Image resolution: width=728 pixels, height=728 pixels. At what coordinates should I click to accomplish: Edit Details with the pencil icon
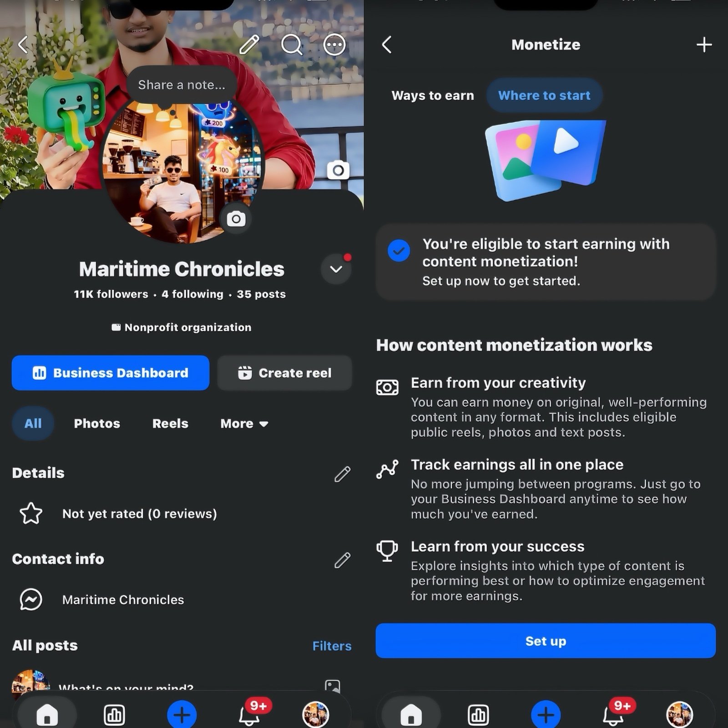tap(342, 474)
